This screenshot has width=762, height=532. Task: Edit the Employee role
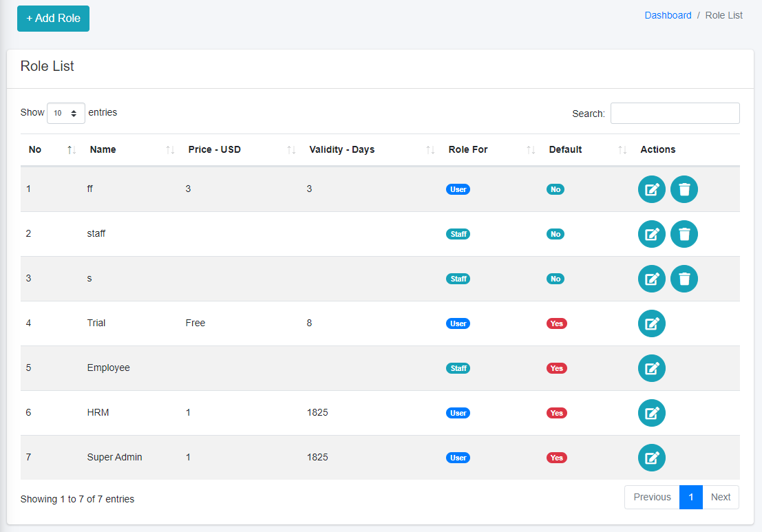651,368
